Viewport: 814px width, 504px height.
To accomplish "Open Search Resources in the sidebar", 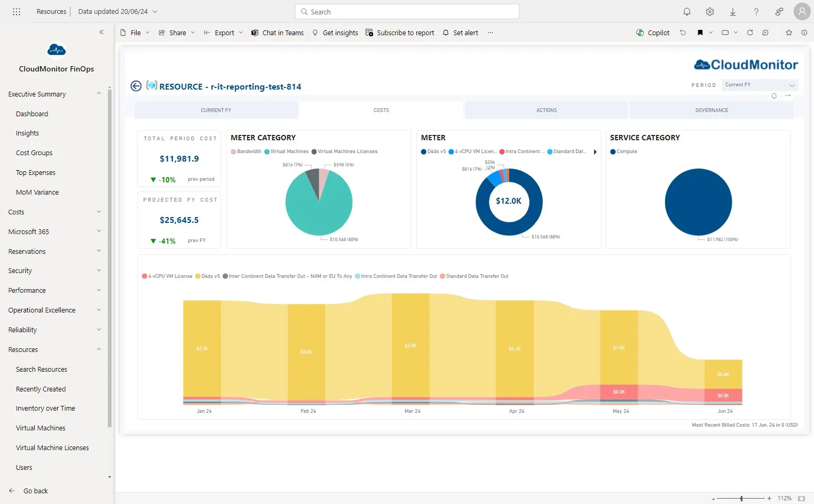I will 42,369.
